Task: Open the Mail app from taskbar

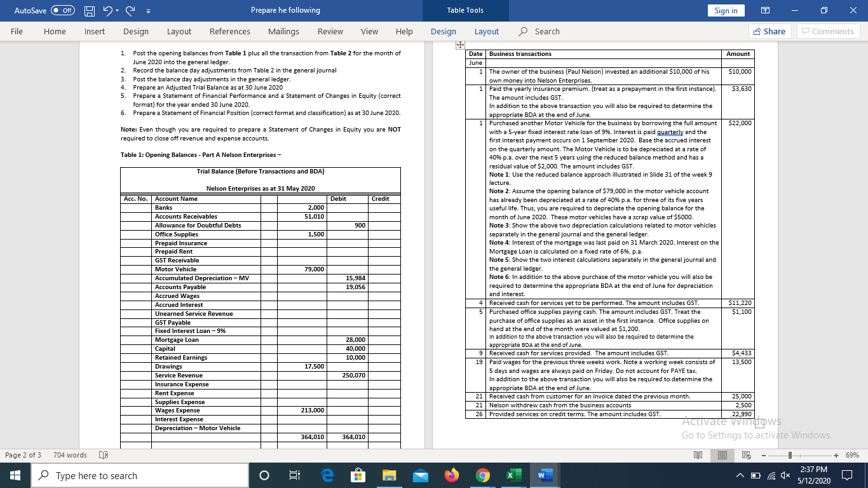Action: tap(420, 475)
